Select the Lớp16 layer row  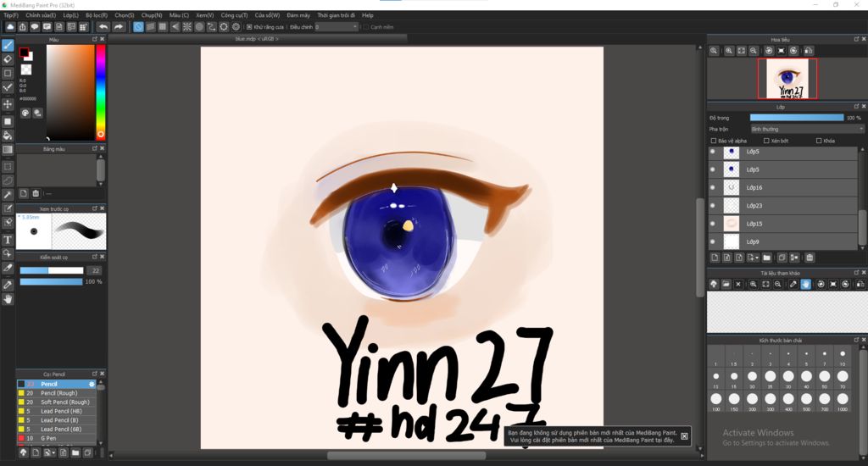pyautogui.click(x=783, y=187)
